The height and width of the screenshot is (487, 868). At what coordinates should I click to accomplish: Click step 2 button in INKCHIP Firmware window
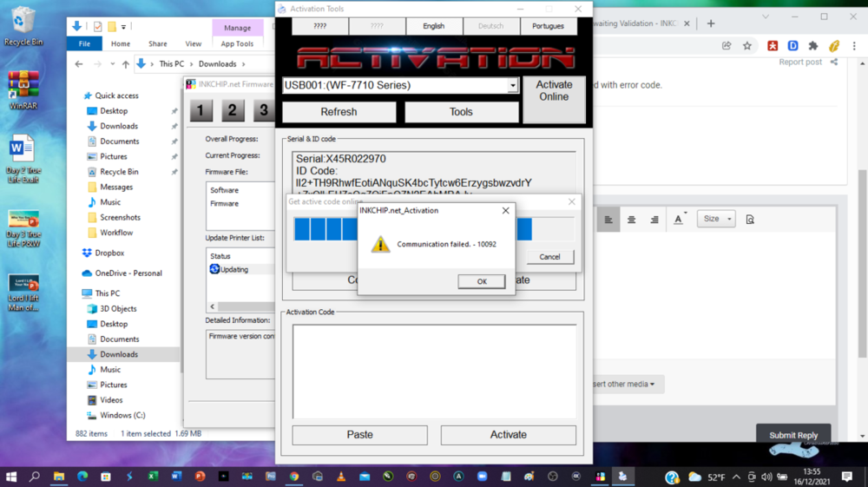(x=233, y=111)
